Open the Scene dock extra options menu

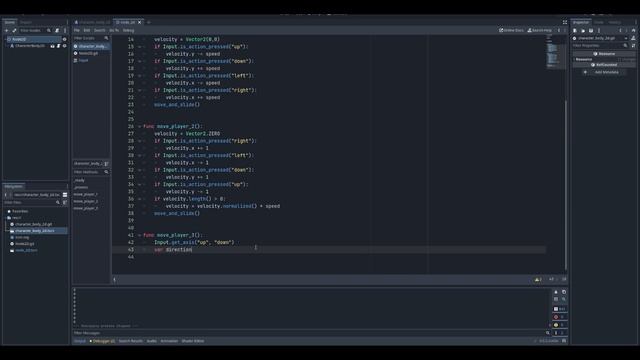[x=65, y=31]
